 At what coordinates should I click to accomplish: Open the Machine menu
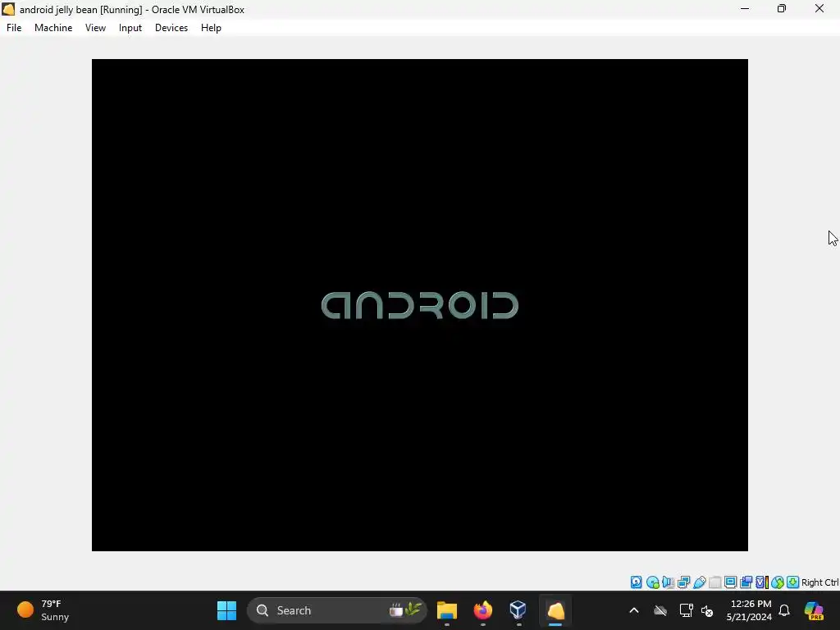[x=53, y=28]
